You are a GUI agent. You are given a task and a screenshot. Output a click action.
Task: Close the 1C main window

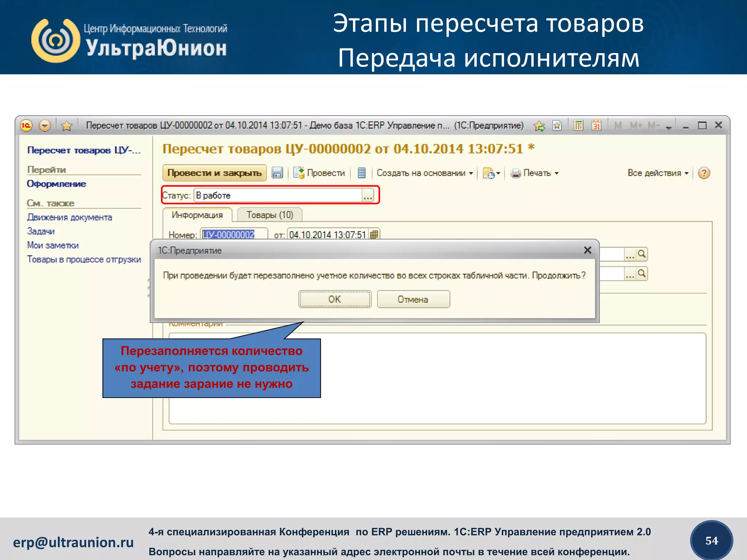click(719, 125)
